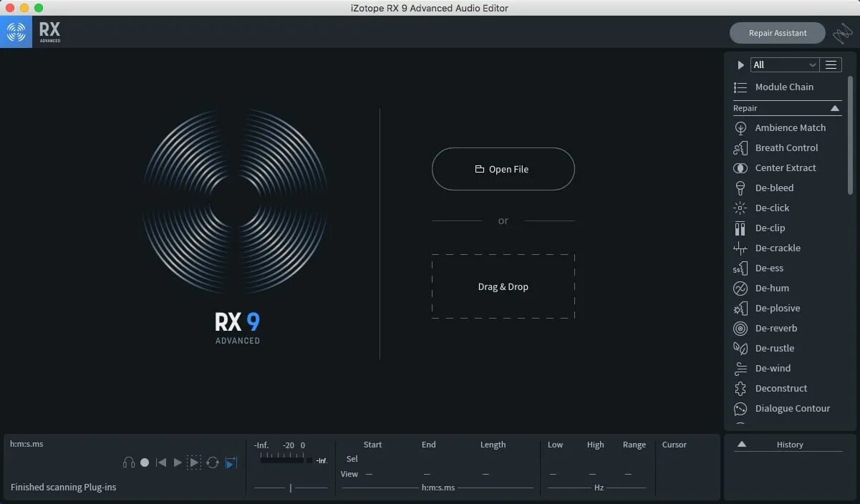Open the De-rustle module
The image size is (860, 504).
[775, 349]
